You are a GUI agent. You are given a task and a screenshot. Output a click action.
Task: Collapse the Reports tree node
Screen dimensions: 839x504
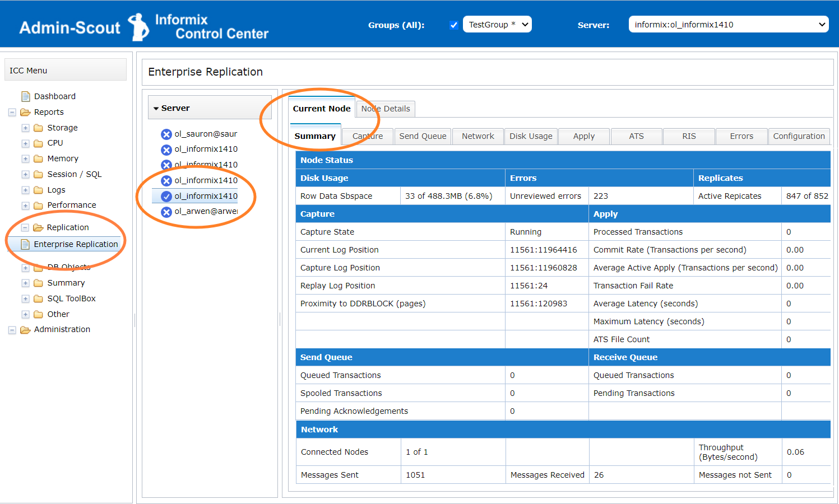coord(12,112)
